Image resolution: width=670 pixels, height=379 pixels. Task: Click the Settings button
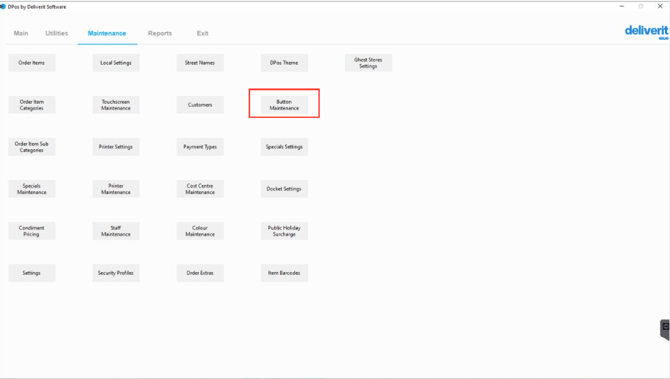click(x=32, y=273)
